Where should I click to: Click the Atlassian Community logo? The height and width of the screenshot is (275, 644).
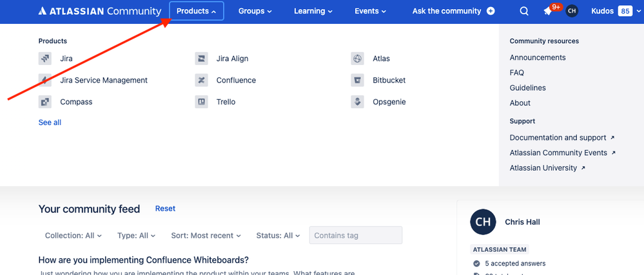pyautogui.click(x=100, y=11)
